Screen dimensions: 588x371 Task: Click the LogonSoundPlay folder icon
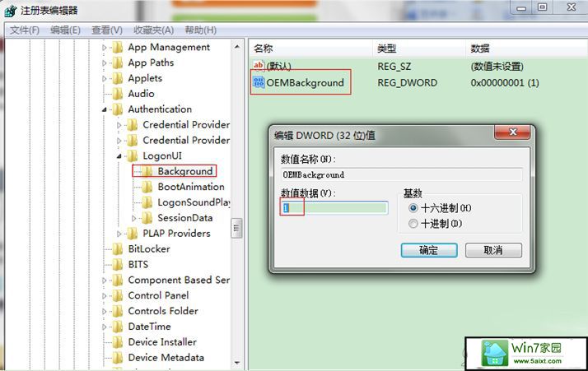tap(147, 202)
